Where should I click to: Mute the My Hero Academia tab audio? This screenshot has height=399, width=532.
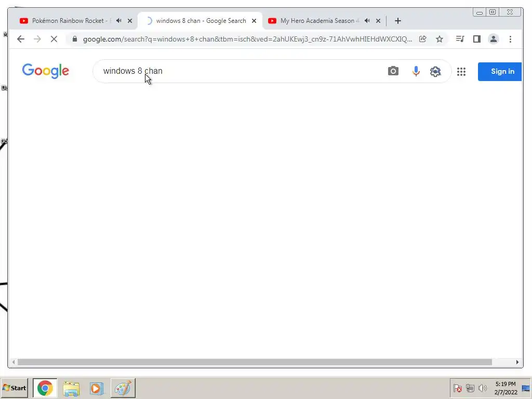[x=367, y=21]
